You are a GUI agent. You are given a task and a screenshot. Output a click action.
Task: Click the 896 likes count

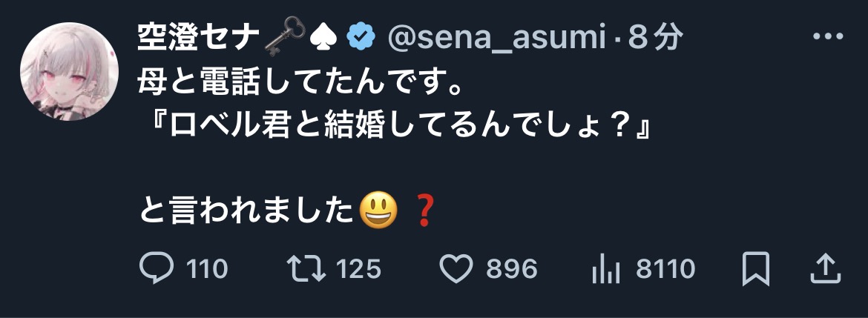pyautogui.click(x=511, y=269)
